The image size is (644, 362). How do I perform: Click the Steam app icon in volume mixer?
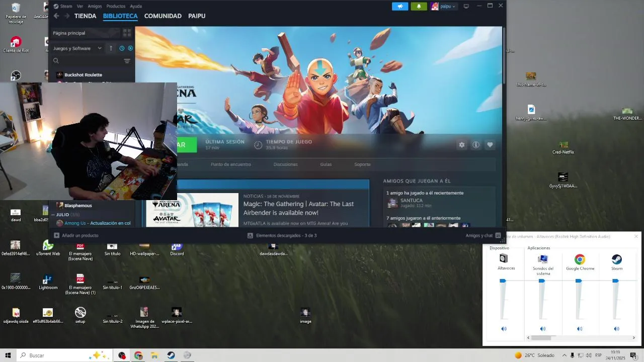tap(617, 259)
